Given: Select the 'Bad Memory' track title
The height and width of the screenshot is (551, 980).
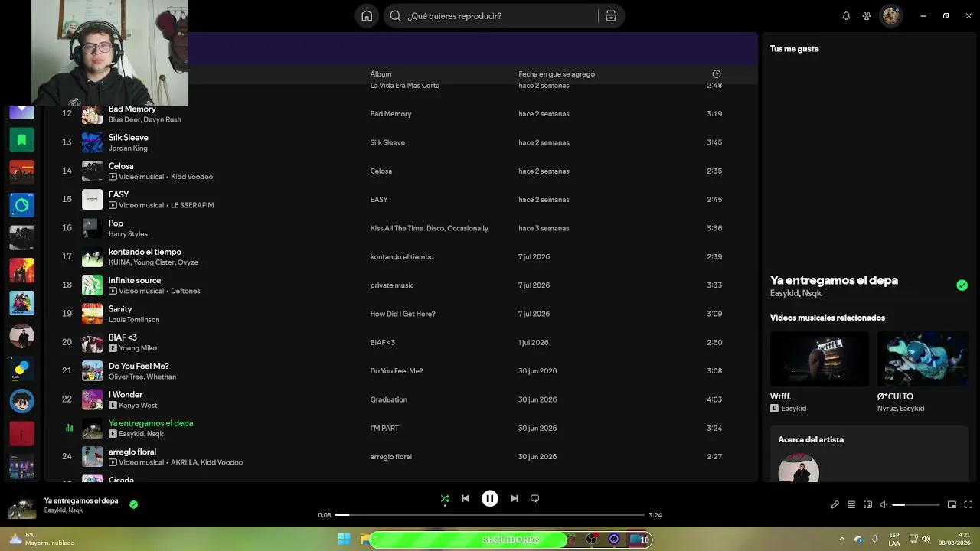Looking at the screenshot, I should [132, 109].
